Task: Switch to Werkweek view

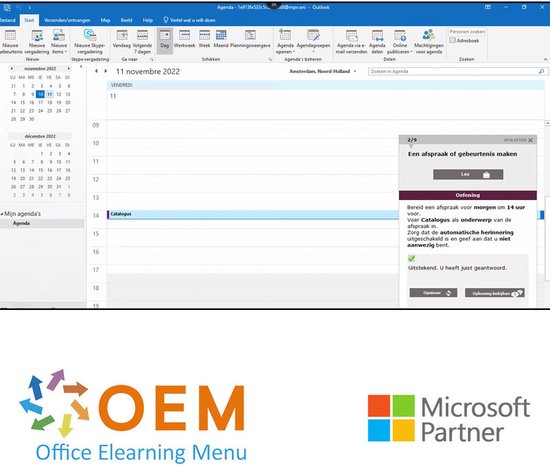Action: (184, 39)
